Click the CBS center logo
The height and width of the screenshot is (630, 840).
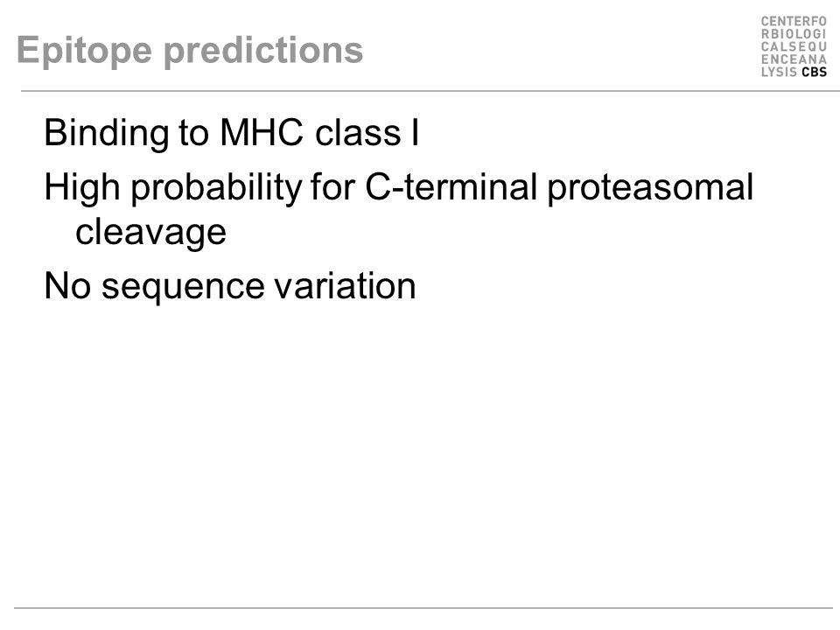794,46
